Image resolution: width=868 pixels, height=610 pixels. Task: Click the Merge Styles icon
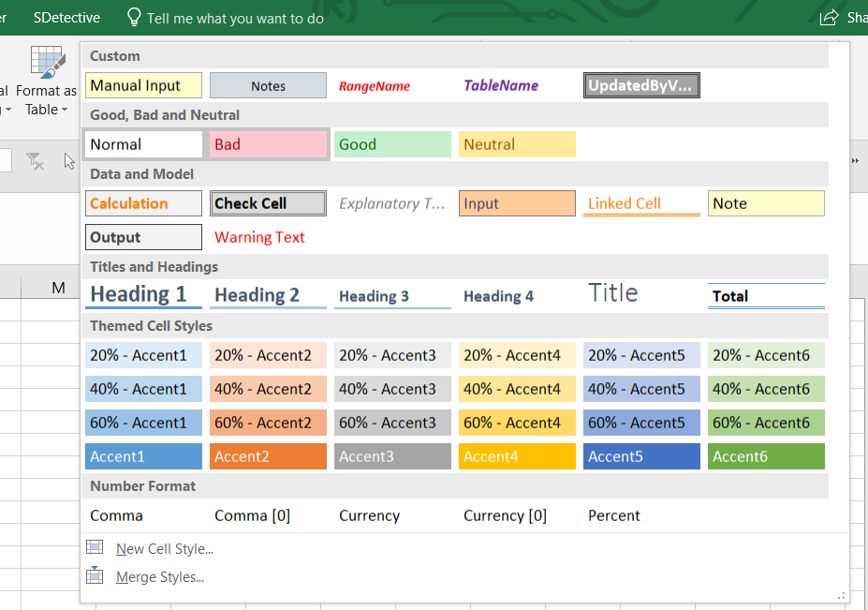point(95,575)
